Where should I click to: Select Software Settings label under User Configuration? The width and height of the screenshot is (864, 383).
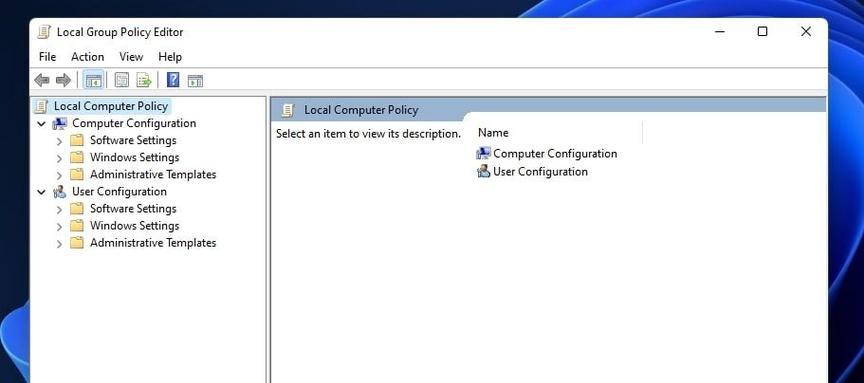(x=133, y=208)
